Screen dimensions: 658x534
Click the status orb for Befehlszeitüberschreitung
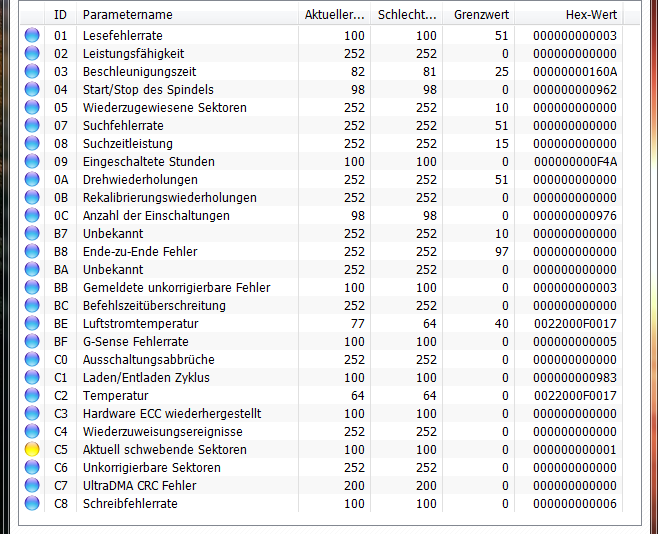coord(32,305)
